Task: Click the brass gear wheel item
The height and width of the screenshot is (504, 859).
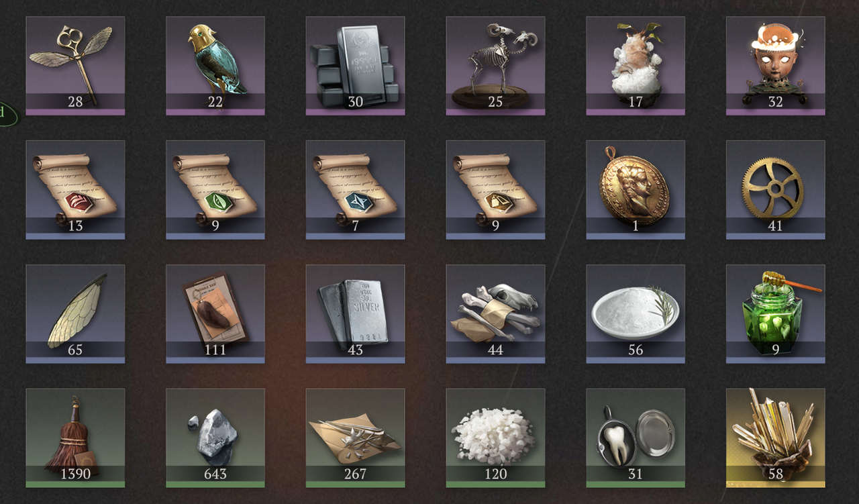Action: tap(775, 190)
